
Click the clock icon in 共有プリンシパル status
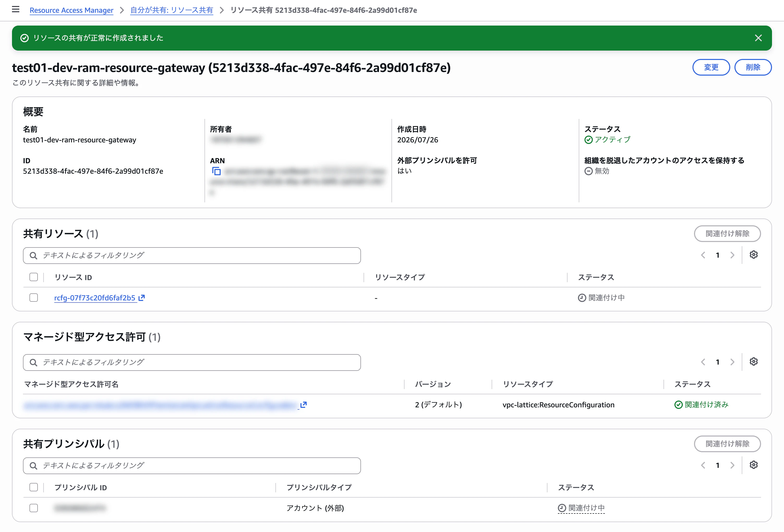[562, 508]
